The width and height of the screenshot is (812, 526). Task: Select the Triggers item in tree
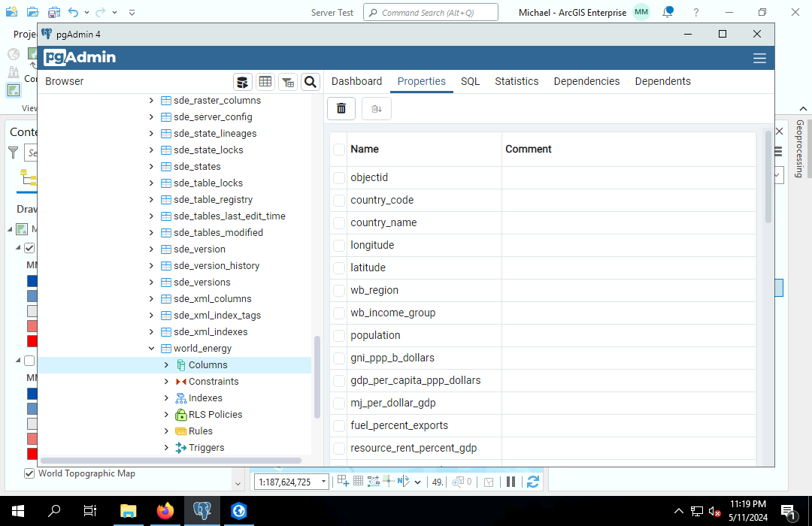[206, 448]
